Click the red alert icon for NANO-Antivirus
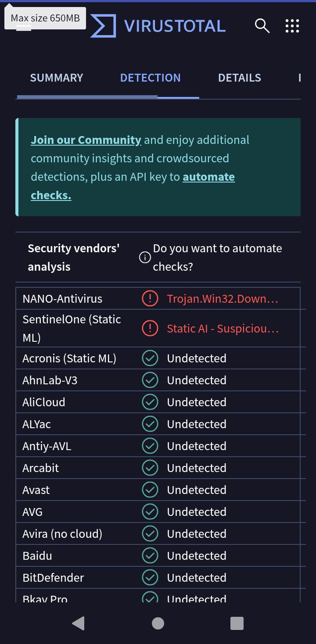316x644 pixels. click(150, 299)
